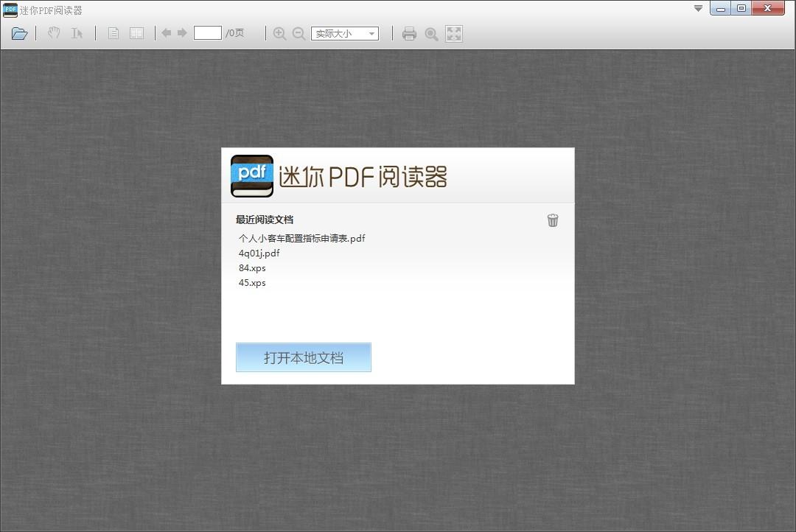The image size is (796, 532).
Task: Maximize the 迷你PDF阅读器 window
Action: [741, 8]
